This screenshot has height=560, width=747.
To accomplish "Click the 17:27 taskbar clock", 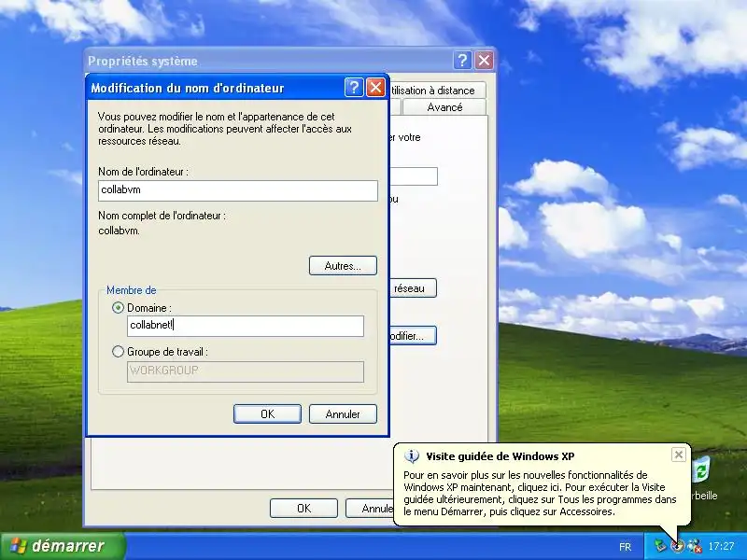I will tap(721, 546).
